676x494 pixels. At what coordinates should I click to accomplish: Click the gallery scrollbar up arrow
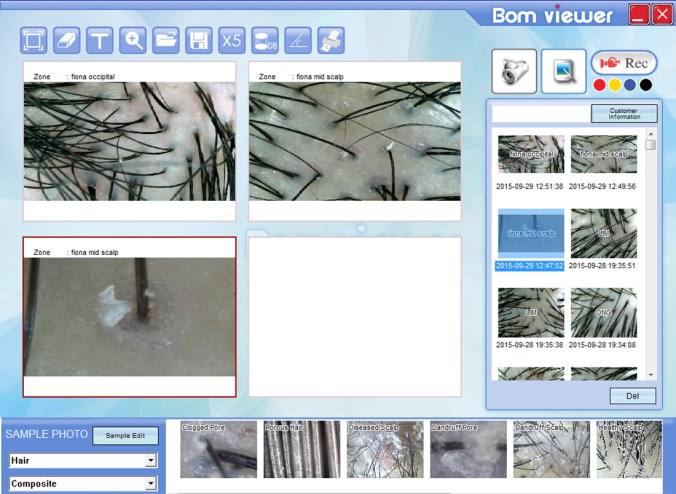[x=651, y=134]
